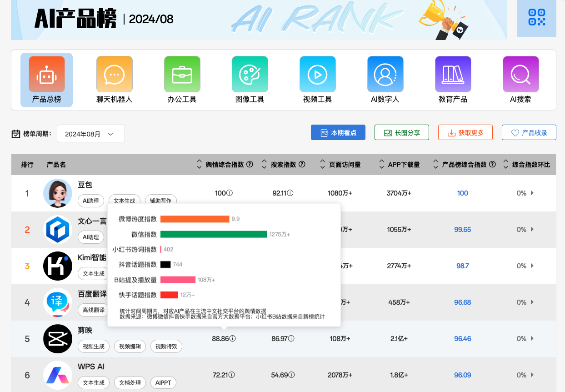The image size is (565, 392).
Task: Sort the table by APP下载量 column
Action: click(381, 165)
